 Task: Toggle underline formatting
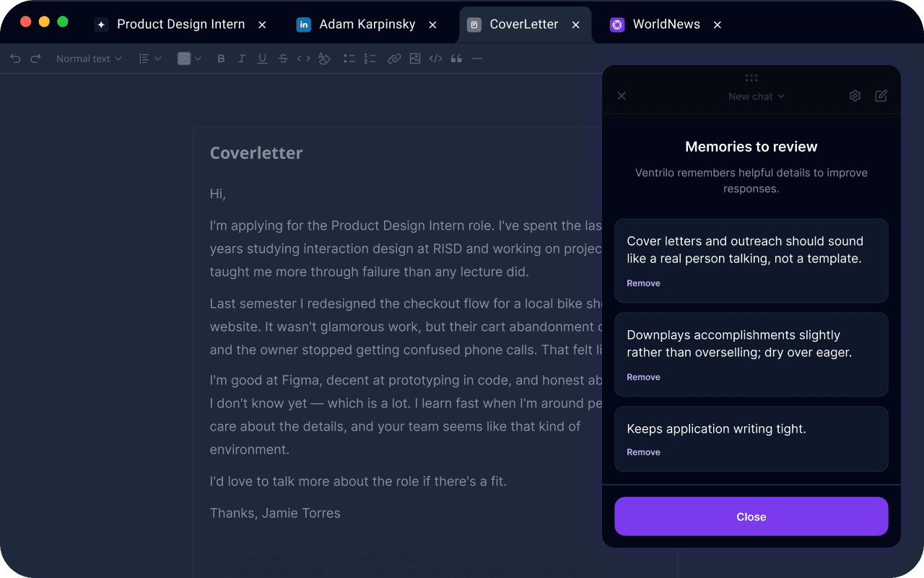point(262,59)
